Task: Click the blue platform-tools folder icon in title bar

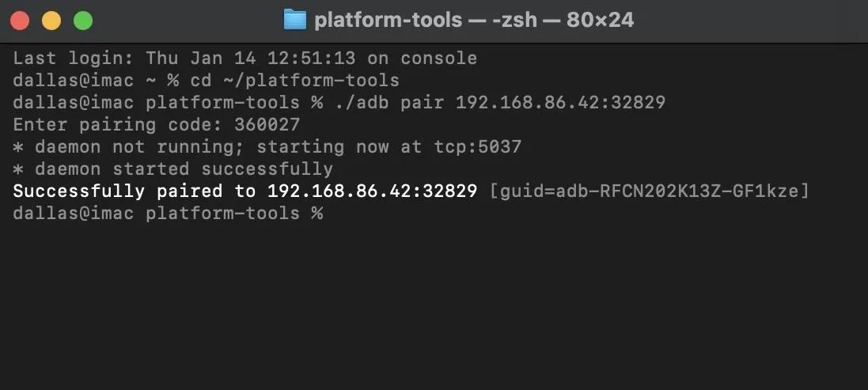Action: pos(295,21)
